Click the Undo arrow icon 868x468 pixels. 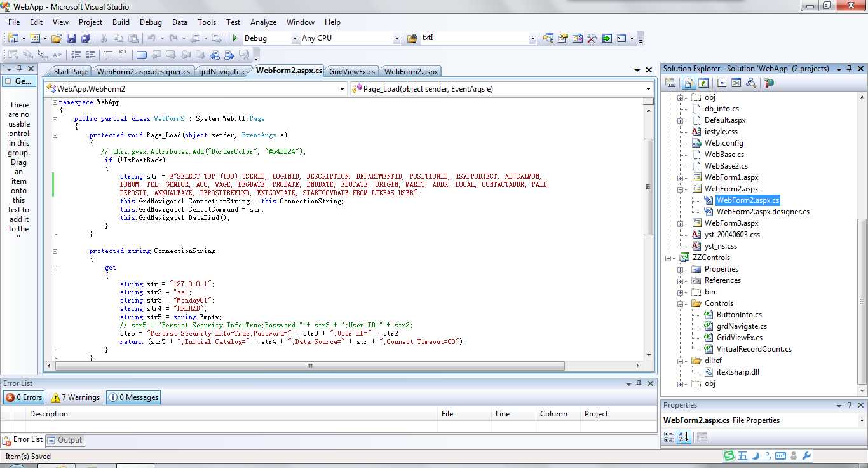(x=152, y=38)
